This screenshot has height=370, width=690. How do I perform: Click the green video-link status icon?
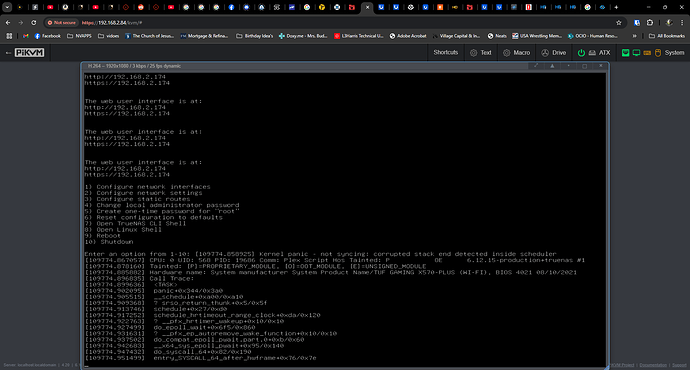625,53
